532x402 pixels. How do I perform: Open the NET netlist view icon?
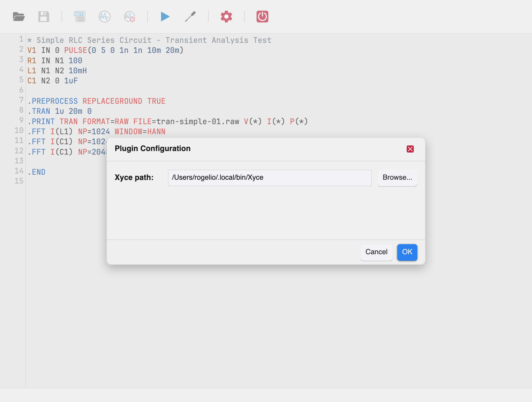pos(80,17)
